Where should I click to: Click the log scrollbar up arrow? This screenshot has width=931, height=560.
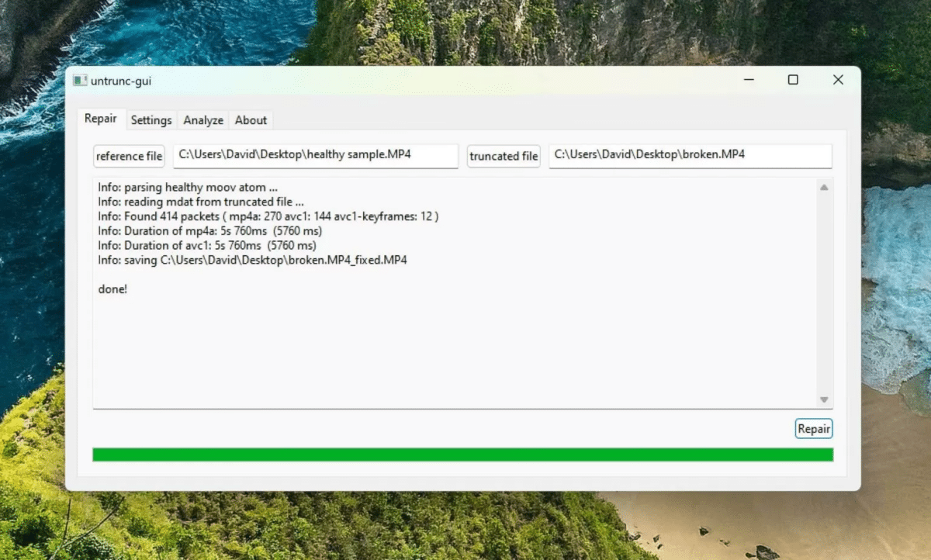tap(824, 187)
